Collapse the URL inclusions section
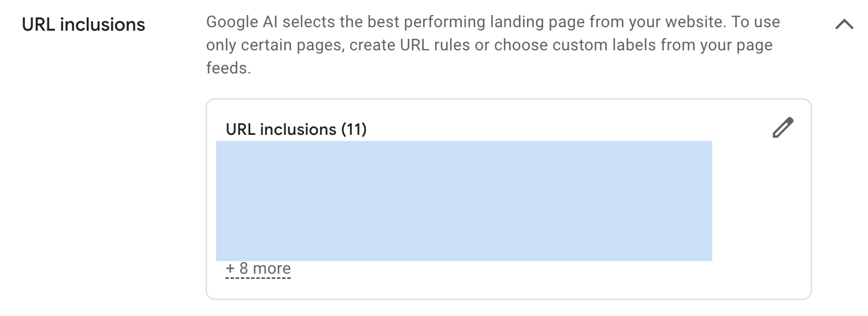Image resolution: width=868 pixels, height=316 pixels. click(844, 25)
